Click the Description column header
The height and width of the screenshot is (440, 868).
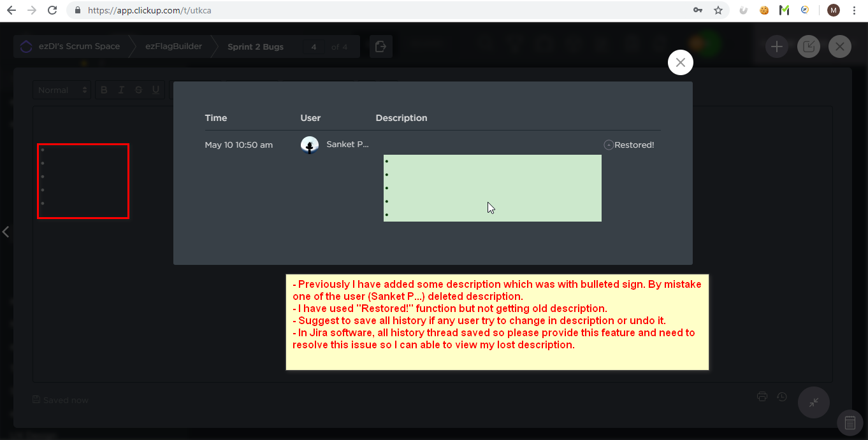pos(401,118)
